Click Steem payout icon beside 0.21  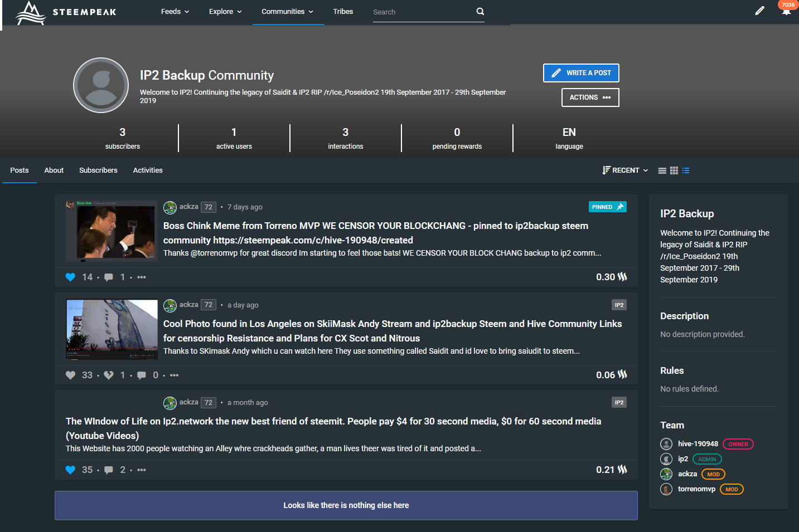[622, 470]
